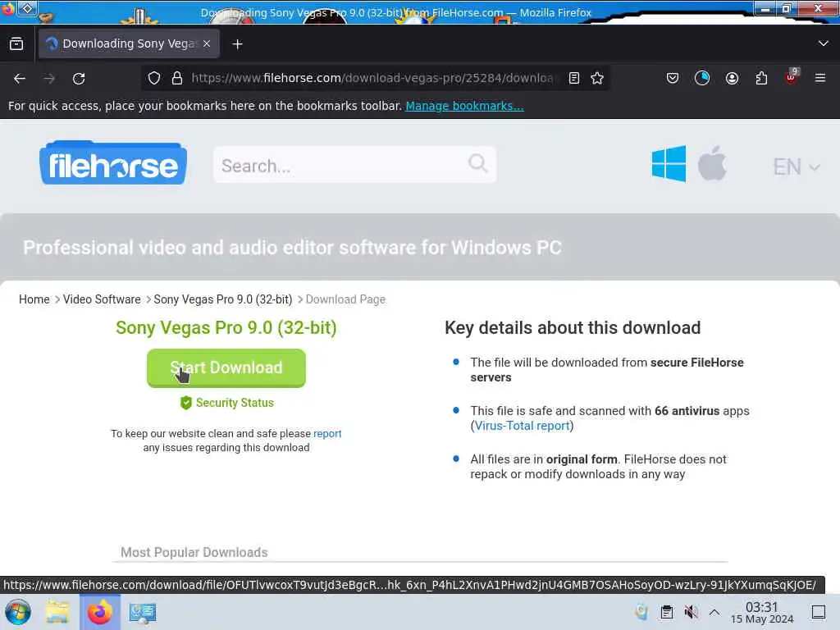Open the clipboard tray icon

(x=666, y=612)
